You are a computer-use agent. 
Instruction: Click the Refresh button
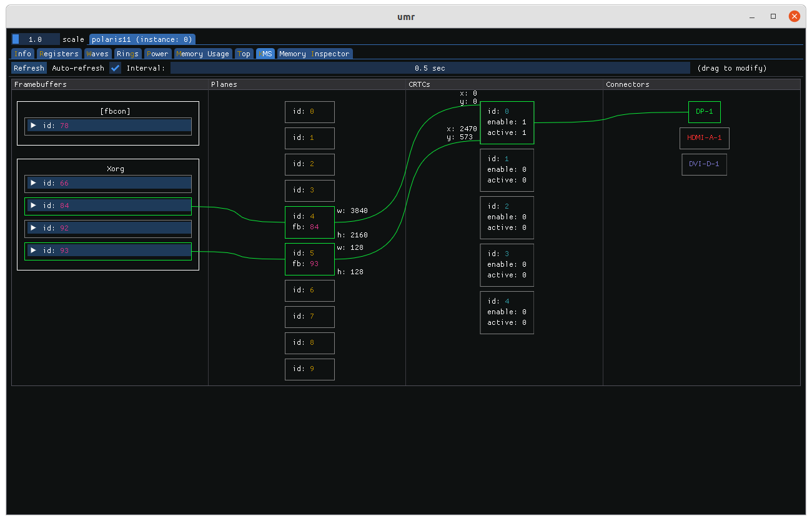(x=29, y=68)
